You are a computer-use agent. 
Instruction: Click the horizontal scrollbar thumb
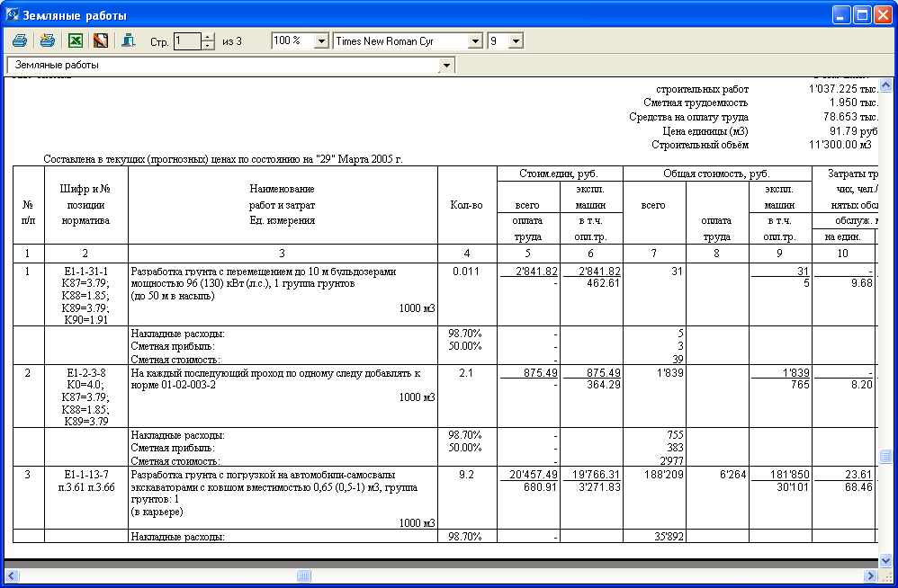(x=304, y=575)
